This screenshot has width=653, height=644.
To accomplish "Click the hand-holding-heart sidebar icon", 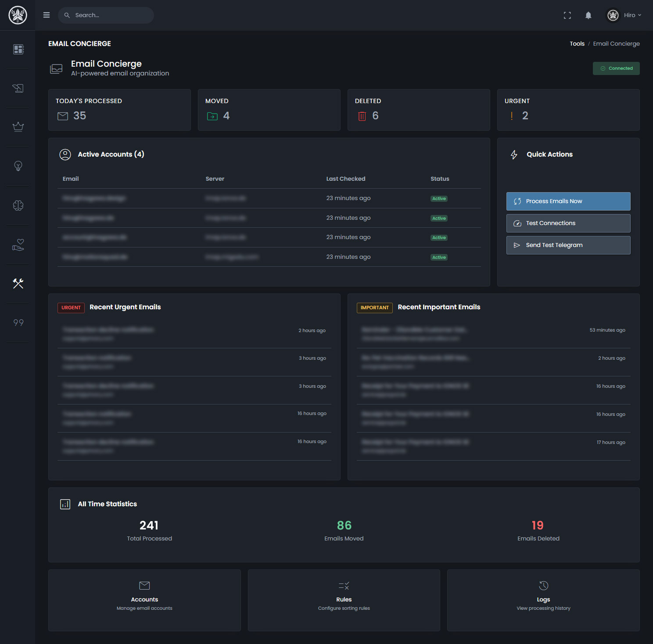I will point(18,244).
